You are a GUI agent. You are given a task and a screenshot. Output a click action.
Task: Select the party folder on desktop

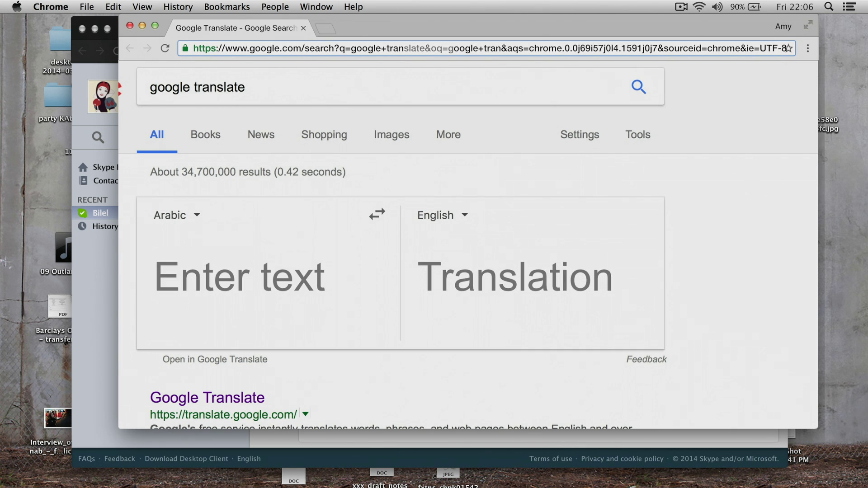pos(58,96)
